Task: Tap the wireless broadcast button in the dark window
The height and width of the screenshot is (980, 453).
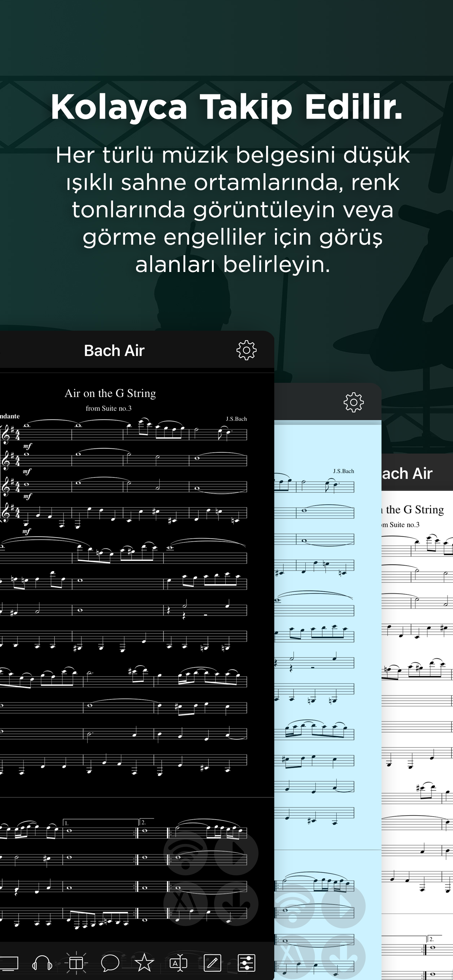Action: [186, 853]
